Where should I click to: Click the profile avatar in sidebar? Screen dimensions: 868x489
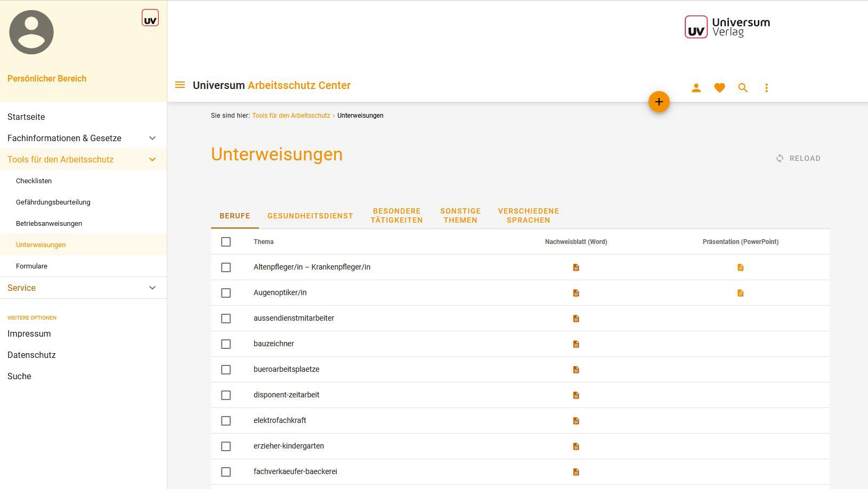pos(31,32)
